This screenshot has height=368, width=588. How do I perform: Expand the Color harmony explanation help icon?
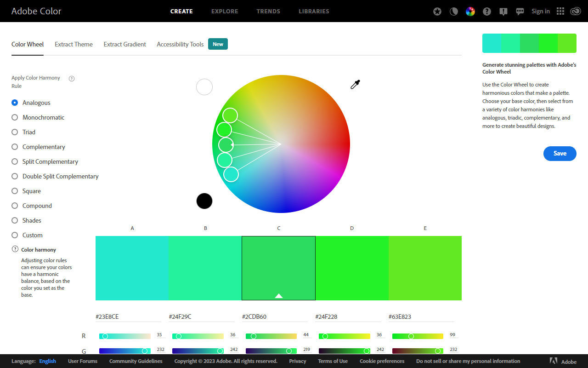coord(14,249)
